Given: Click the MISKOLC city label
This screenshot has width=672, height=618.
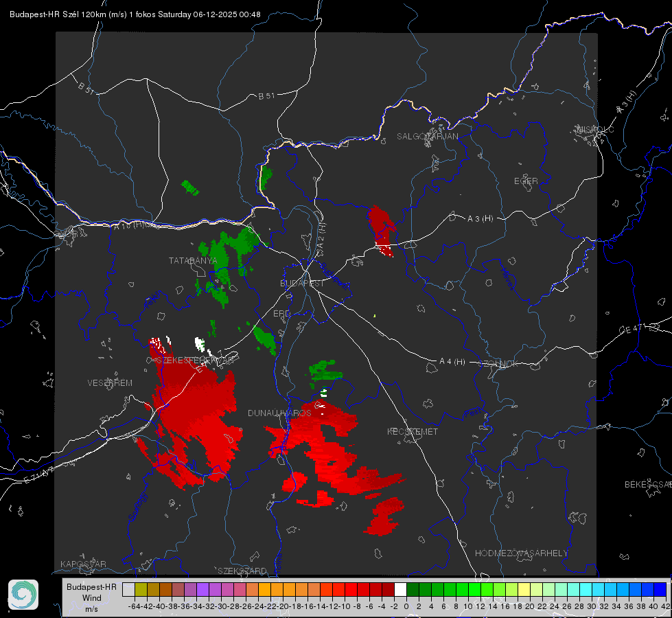Looking at the screenshot, I should pos(595,129).
